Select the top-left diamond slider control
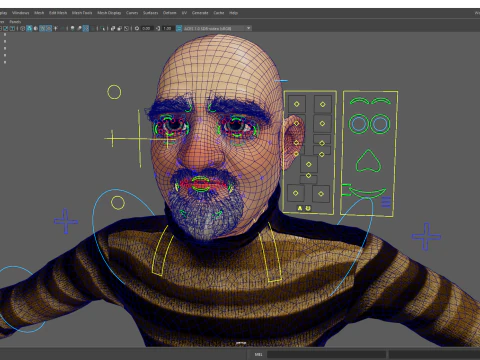 (296, 104)
